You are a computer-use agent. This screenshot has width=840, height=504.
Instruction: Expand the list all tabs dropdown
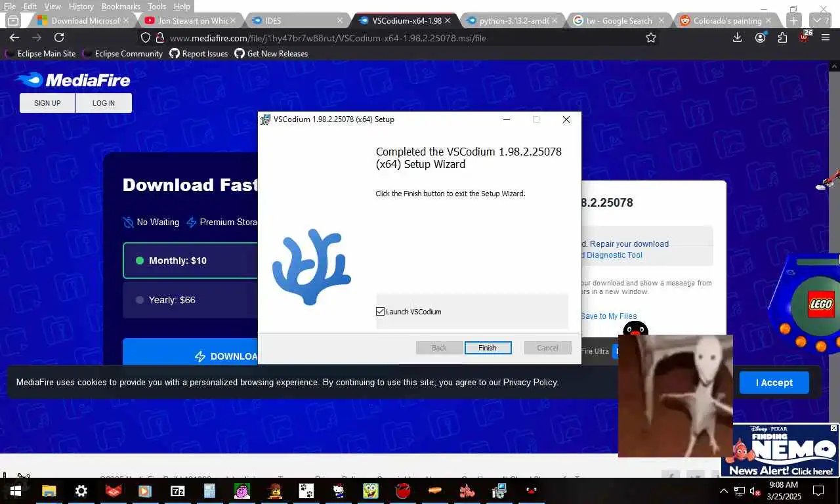coord(820,21)
